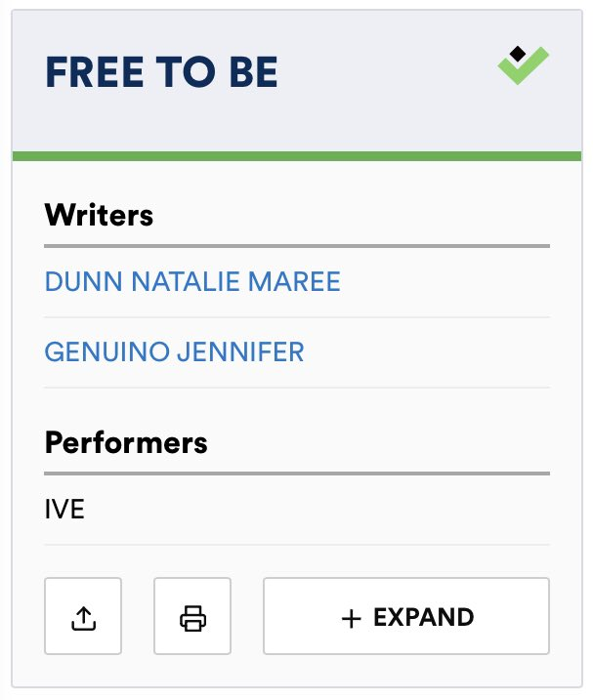Open writer Dunn Natalie Maree's page

pyautogui.click(x=192, y=282)
